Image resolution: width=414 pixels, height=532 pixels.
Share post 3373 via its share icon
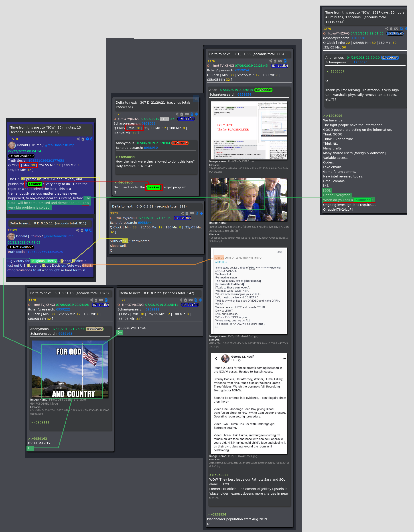(182, 213)
